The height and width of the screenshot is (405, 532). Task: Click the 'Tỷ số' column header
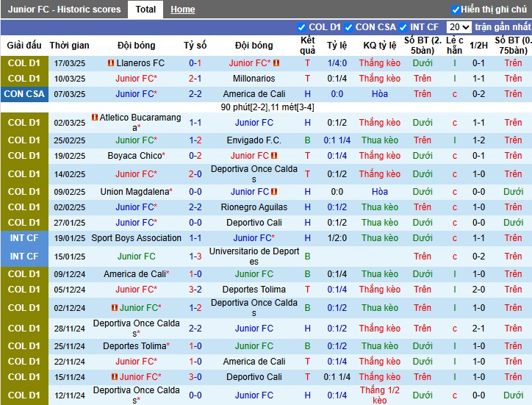click(195, 46)
